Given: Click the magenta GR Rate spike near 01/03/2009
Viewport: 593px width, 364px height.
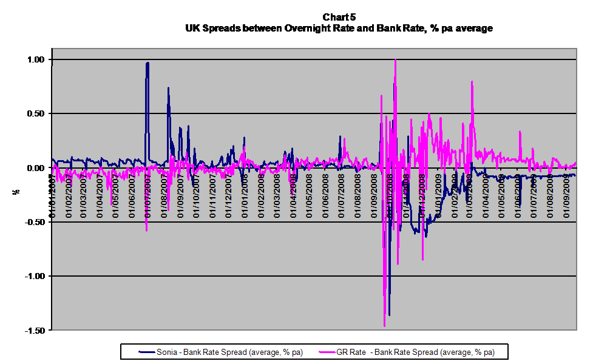Looking at the screenshot, I should (472, 83).
